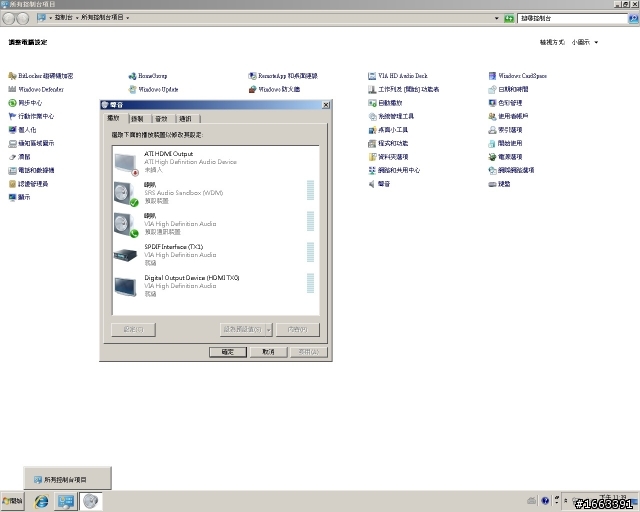Screen dimensions: 640x512
Task: Click the Forward navigation button
Action: pos(22,18)
